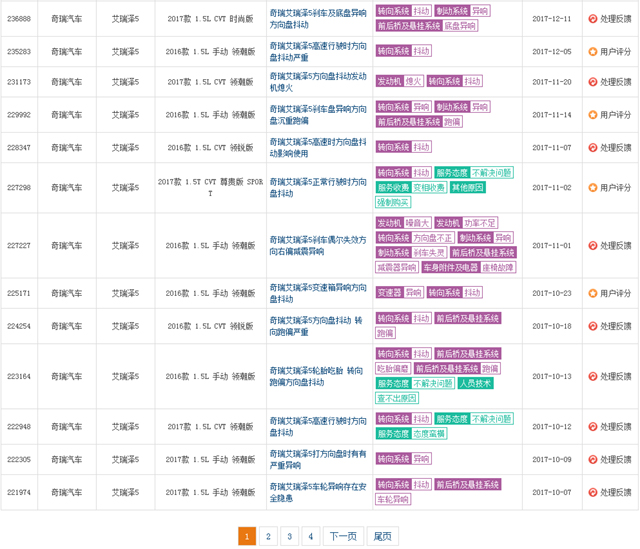Click the 处理反馈 icon in row 227227

click(593, 245)
